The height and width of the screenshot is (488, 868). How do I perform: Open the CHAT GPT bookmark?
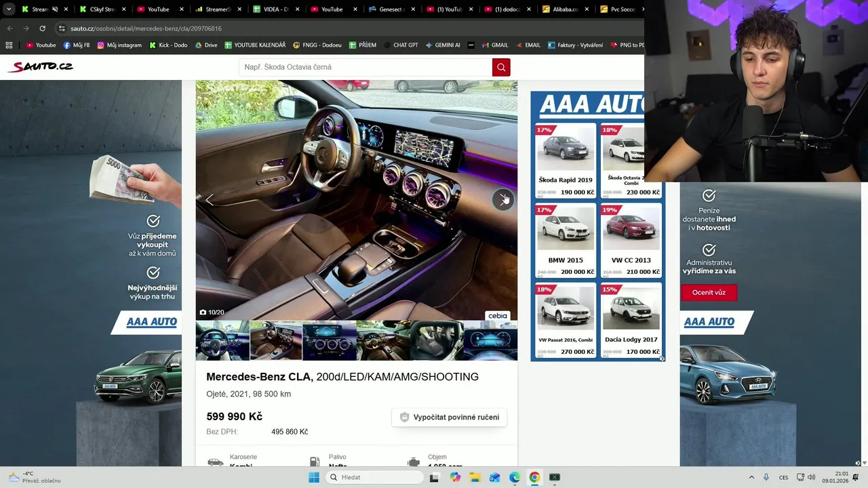(x=400, y=45)
